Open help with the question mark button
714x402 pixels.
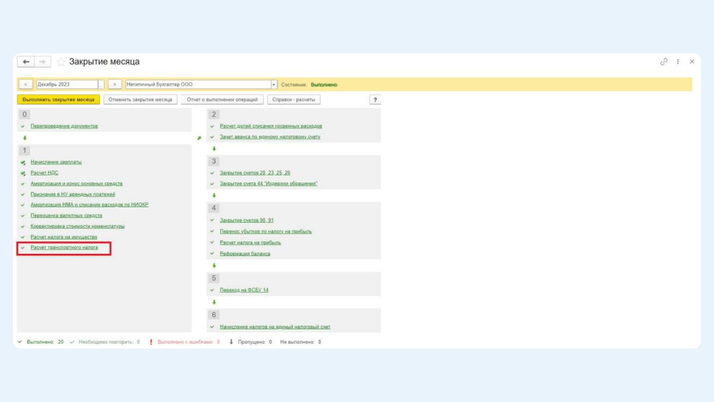tap(375, 100)
